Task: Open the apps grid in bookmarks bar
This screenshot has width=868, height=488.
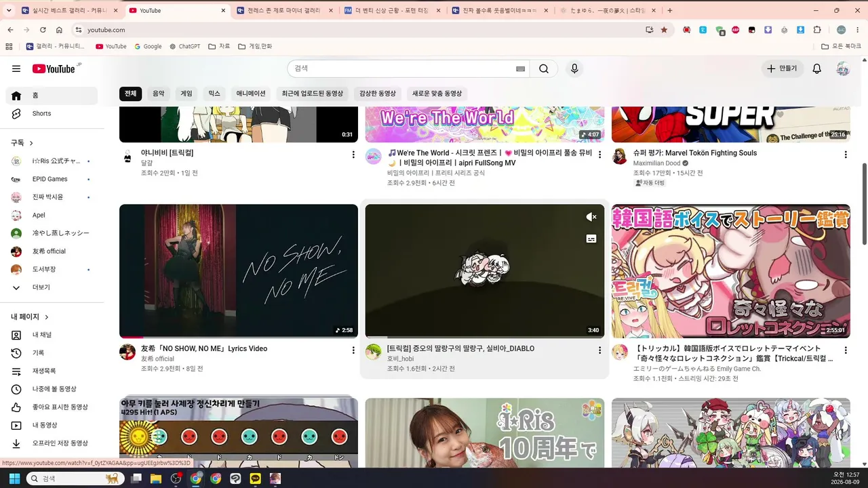Action: [x=9, y=46]
